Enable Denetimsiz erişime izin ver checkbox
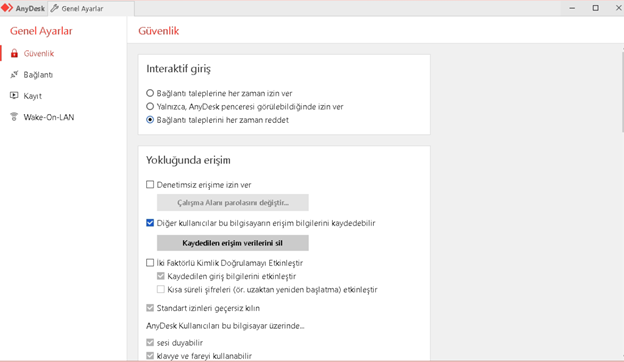 click(150, 185)
